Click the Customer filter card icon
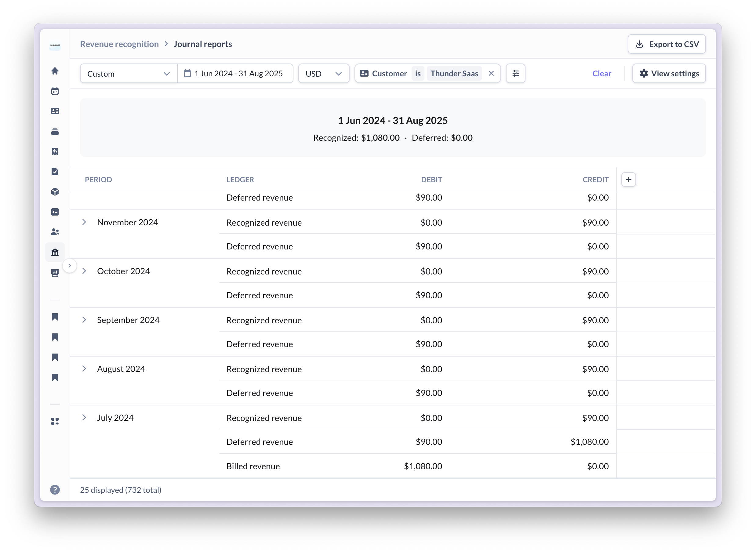This screenshot has height=552, width=756. pos(364,73)
